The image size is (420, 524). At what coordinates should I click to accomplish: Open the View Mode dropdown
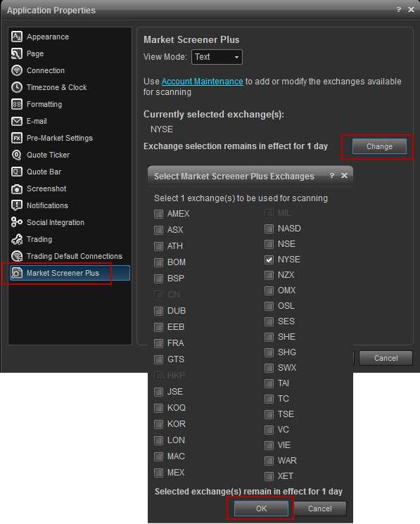(217, 57)
